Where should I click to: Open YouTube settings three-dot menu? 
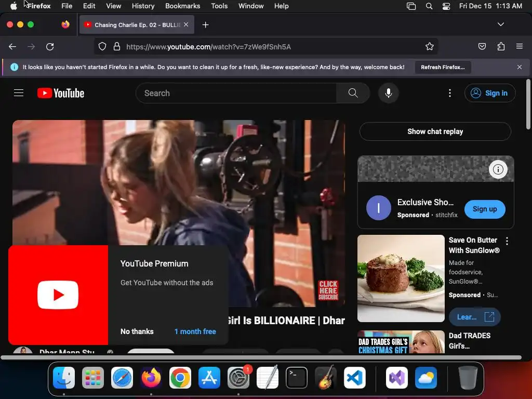point(449,93)
